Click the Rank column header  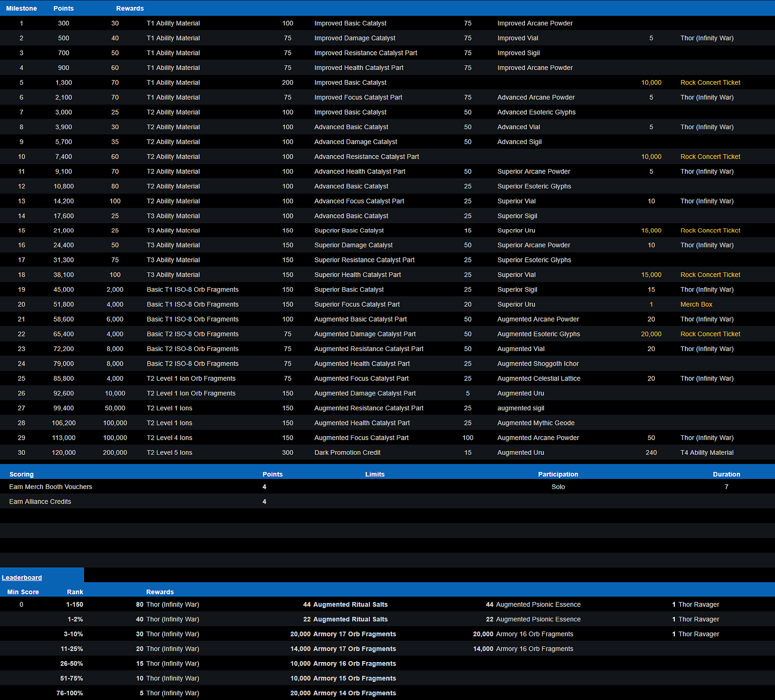point(75,592)
